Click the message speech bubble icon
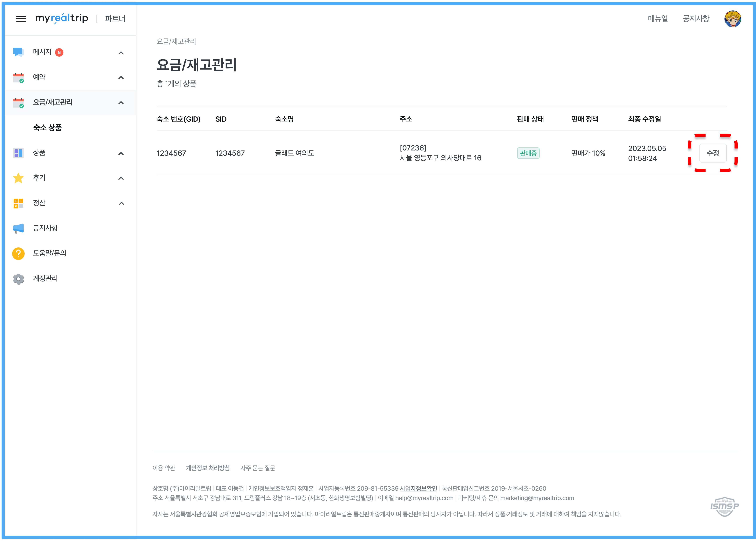The image size is (756, 541). click(18, 52)
